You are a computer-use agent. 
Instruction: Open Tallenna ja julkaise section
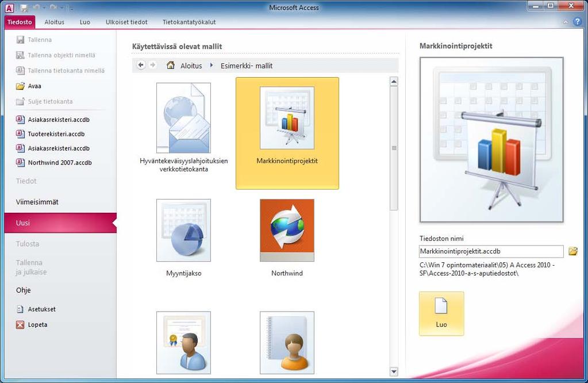(31, 267)
